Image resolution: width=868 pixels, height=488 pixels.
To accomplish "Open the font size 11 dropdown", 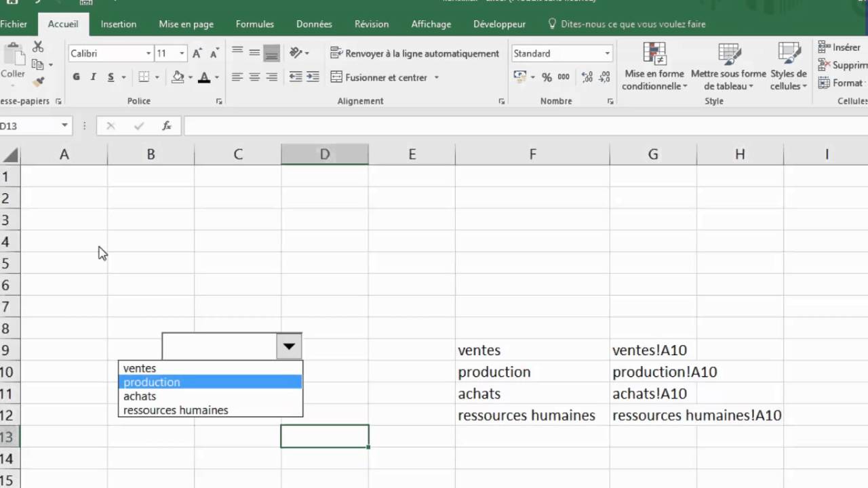I will pos(182,53).
